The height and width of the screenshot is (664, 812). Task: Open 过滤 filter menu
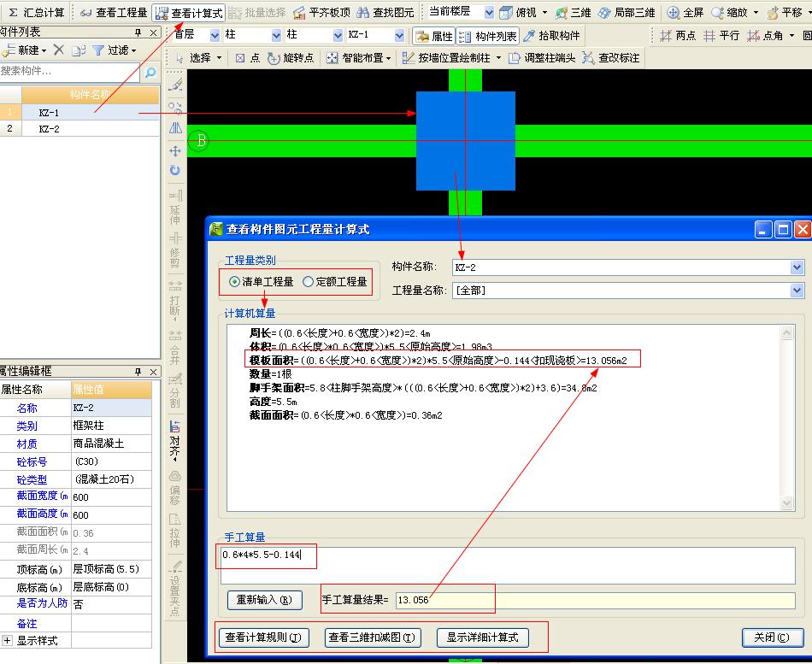click(x=115, y=50)
